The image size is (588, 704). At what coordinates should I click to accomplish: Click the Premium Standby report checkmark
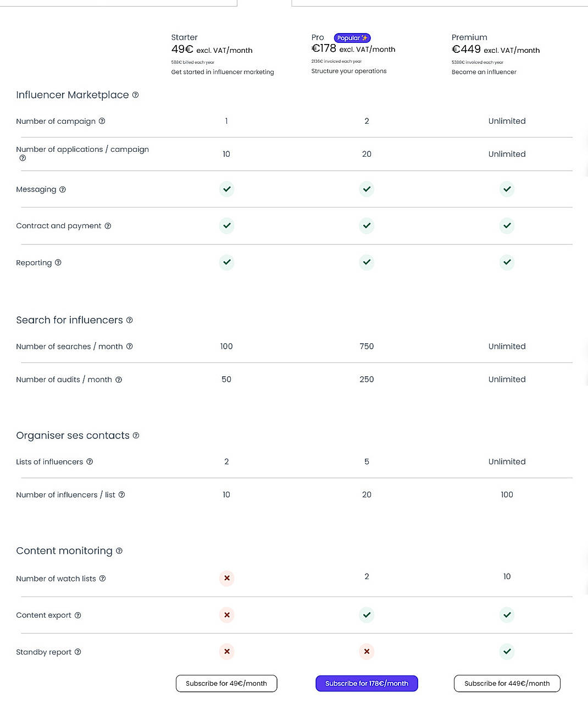(507, 652)
